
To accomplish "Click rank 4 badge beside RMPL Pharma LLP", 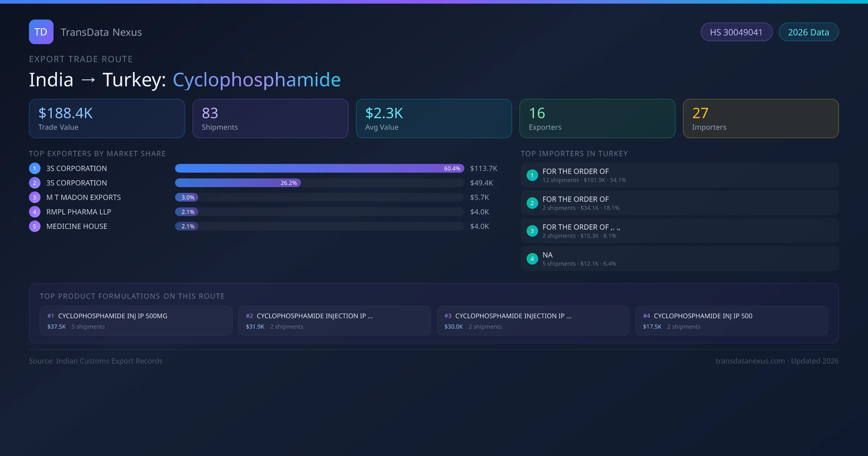I will (34, 212).
